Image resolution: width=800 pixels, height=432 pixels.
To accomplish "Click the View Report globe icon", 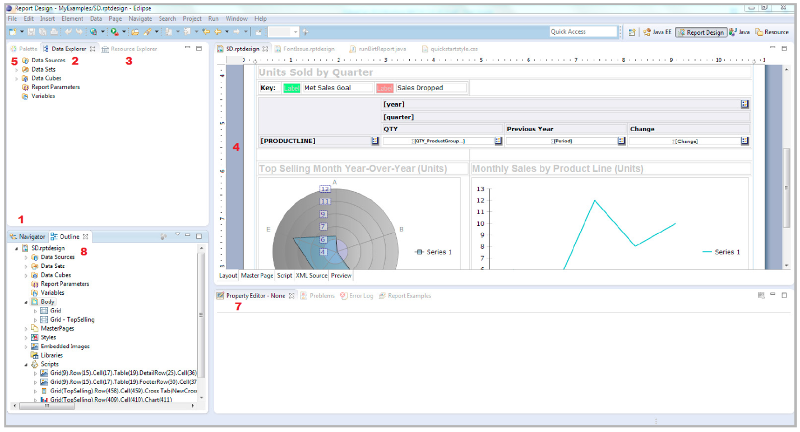I will [x=93, y=32].
